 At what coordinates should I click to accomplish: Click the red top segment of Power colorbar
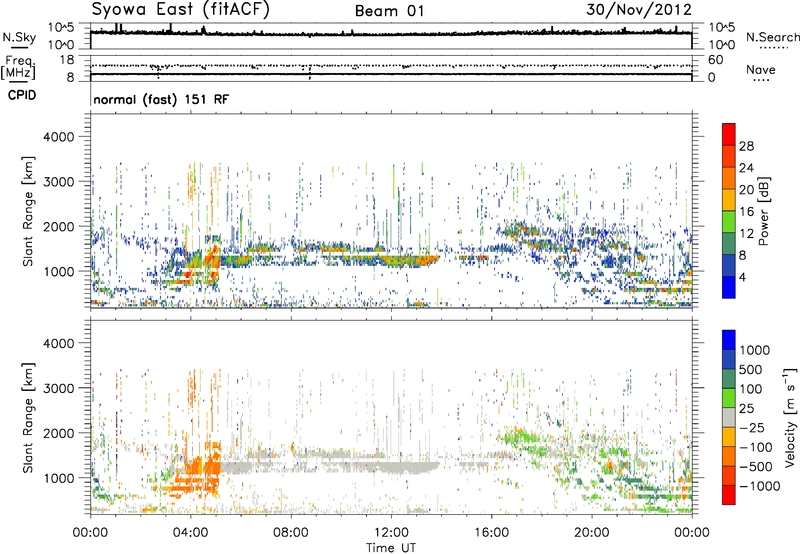tap(729, 134)
